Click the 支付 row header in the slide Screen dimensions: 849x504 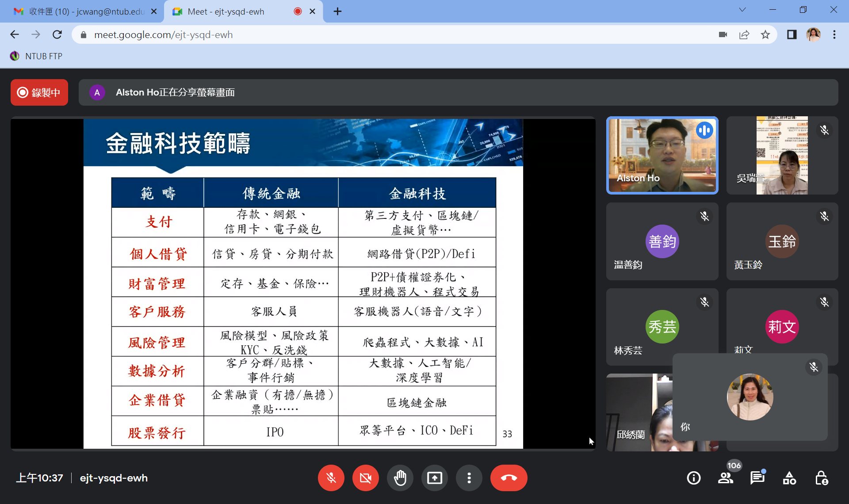(159, 221)
